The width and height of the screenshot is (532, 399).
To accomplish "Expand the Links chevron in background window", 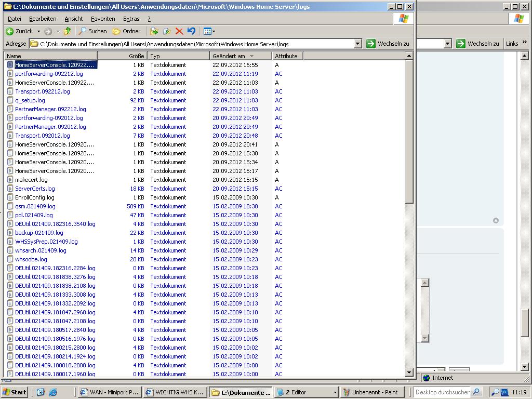I will coord(525,43).
